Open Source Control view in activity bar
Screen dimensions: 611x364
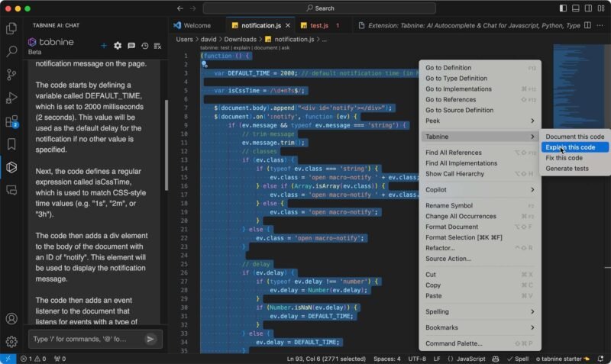coord(11,74)
